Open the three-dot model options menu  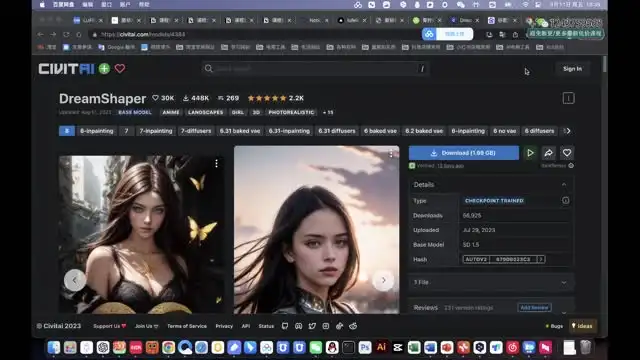click(x=568, y=98)
